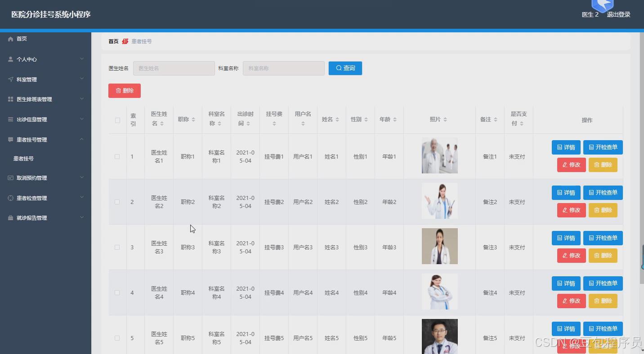
Task: Check the checkbox for row 3
Action: 117,248
